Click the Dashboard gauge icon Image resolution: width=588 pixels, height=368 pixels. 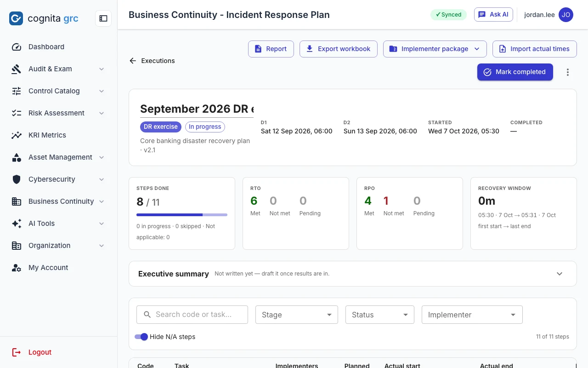pos(17,47)
